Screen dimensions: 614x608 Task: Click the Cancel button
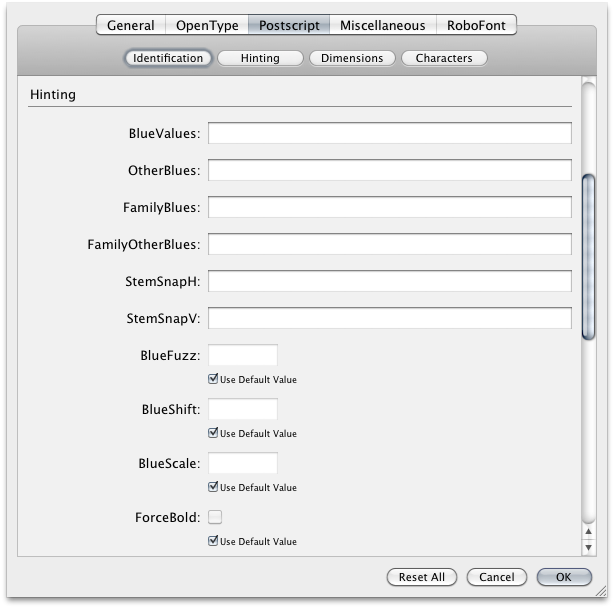496,577
